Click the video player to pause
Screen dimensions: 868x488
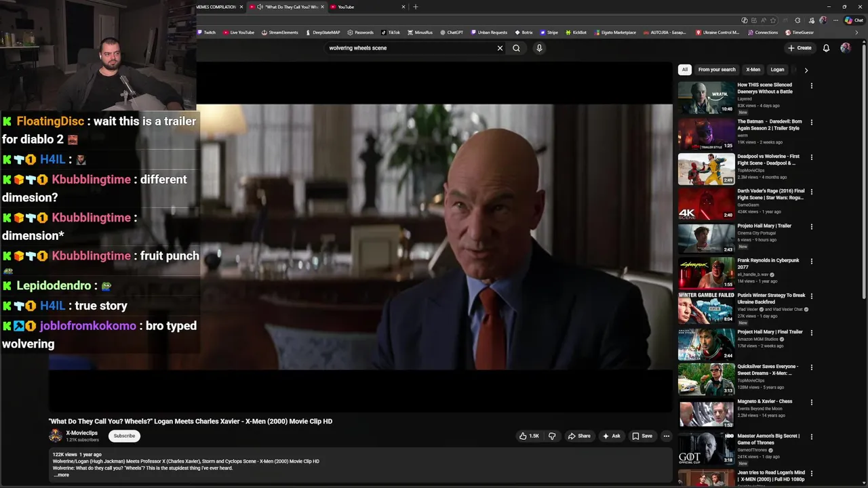coord(360,237)
